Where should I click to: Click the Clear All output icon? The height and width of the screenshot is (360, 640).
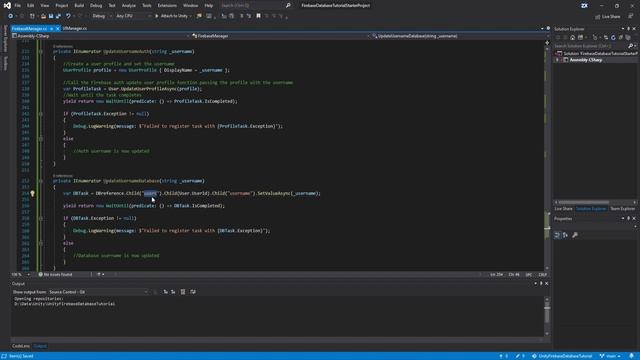tap(183, 292)
